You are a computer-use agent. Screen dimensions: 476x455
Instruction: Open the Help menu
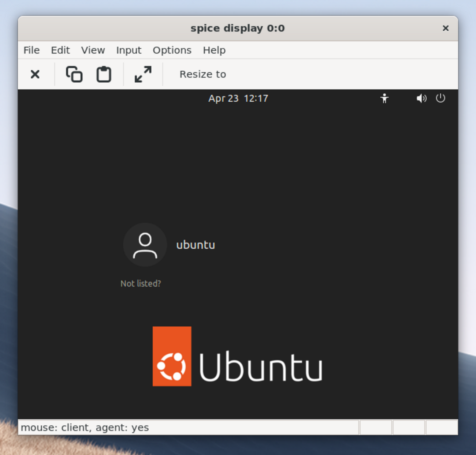(x=214, y=50)
